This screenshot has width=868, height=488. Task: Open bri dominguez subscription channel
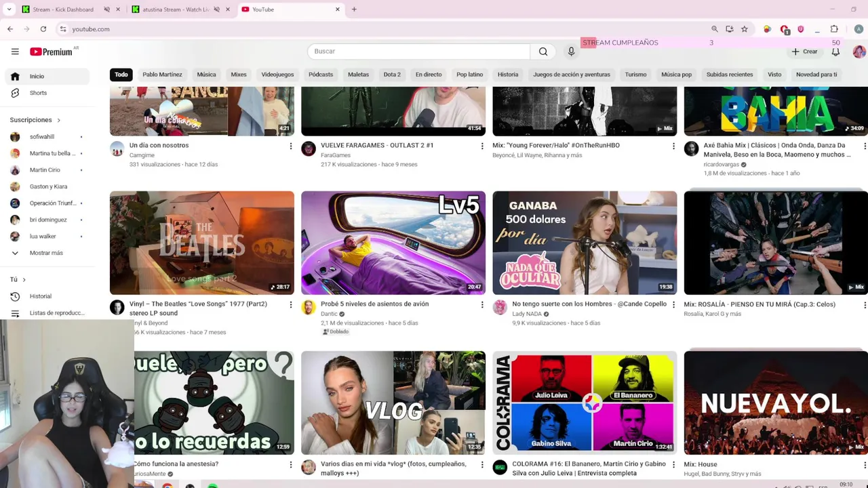pos(47,220)
